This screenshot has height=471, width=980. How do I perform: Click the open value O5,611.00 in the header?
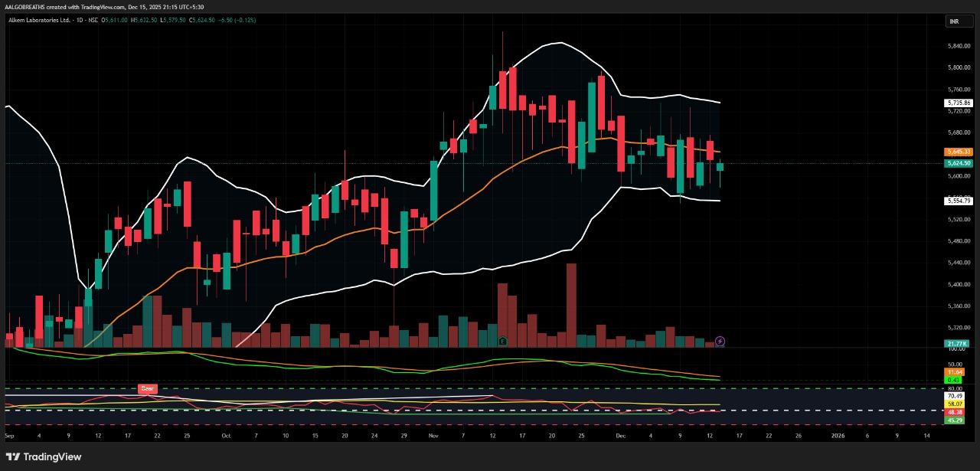coord(113,20)
